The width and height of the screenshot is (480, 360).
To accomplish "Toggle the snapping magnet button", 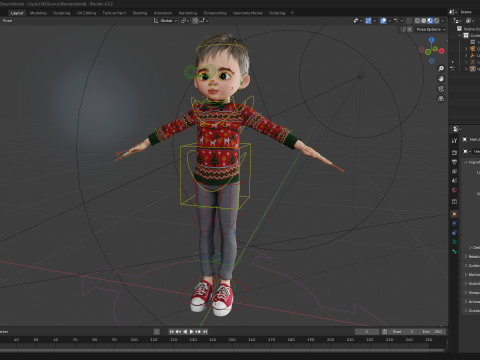I will click(195, 21).
